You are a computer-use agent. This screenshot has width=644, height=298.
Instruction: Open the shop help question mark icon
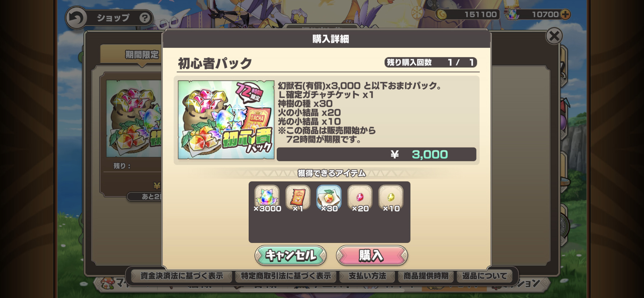pos(144,18)
